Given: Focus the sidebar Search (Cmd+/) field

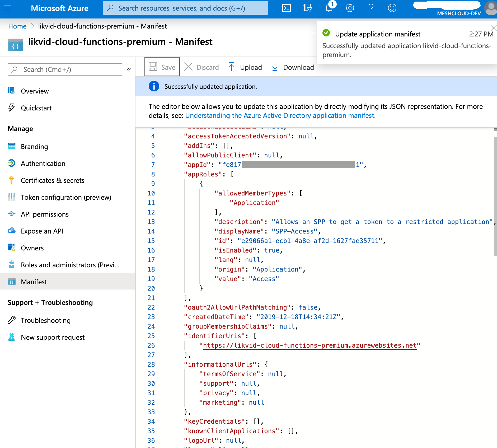Looking at the screenshot, I should tap(65, 69).
